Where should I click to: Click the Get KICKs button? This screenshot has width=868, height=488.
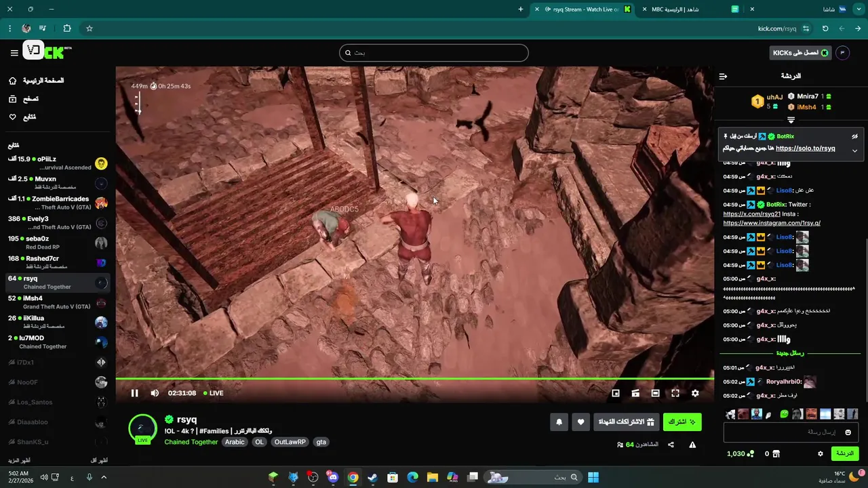pyautogui.click(x=800, y=53)
